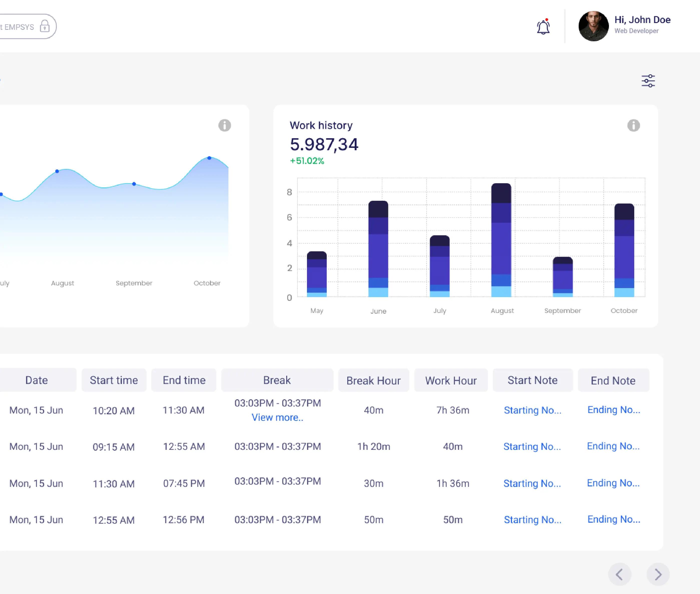Click the +51.02% change value
Image resolution: width=700 pixels, height=594 pixels.
pyautogui.click(x=307, y=161)
